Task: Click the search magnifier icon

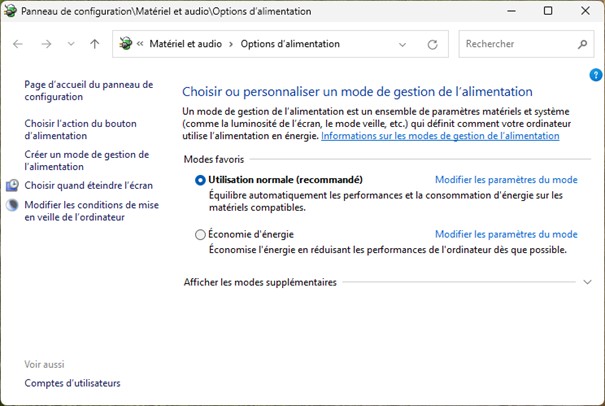Action: click(x=582, y=44)
